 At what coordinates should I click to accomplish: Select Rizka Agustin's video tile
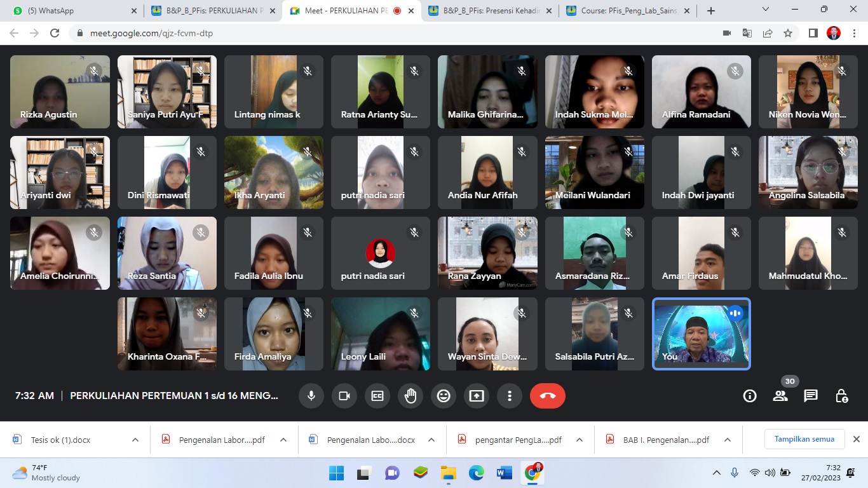click(x=60, y=91)
